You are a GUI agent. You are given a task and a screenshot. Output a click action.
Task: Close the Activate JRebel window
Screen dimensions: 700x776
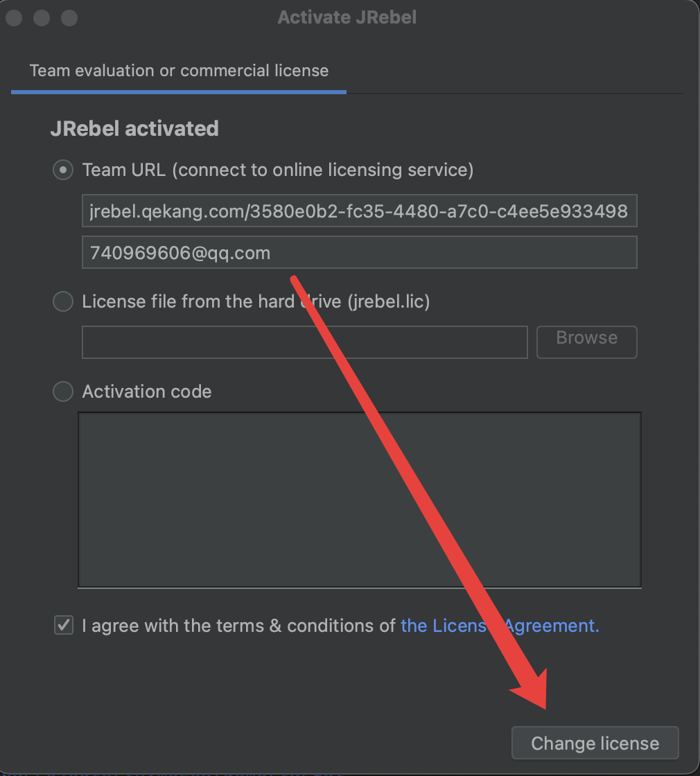pos(15,17)
